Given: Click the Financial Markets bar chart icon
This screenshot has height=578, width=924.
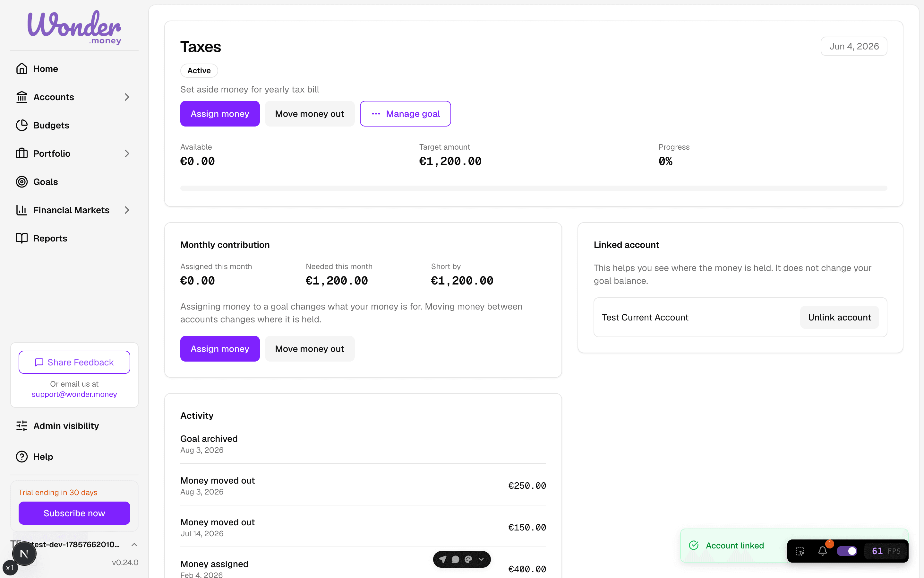Looking at the screenshot, I should pos(22,210).
